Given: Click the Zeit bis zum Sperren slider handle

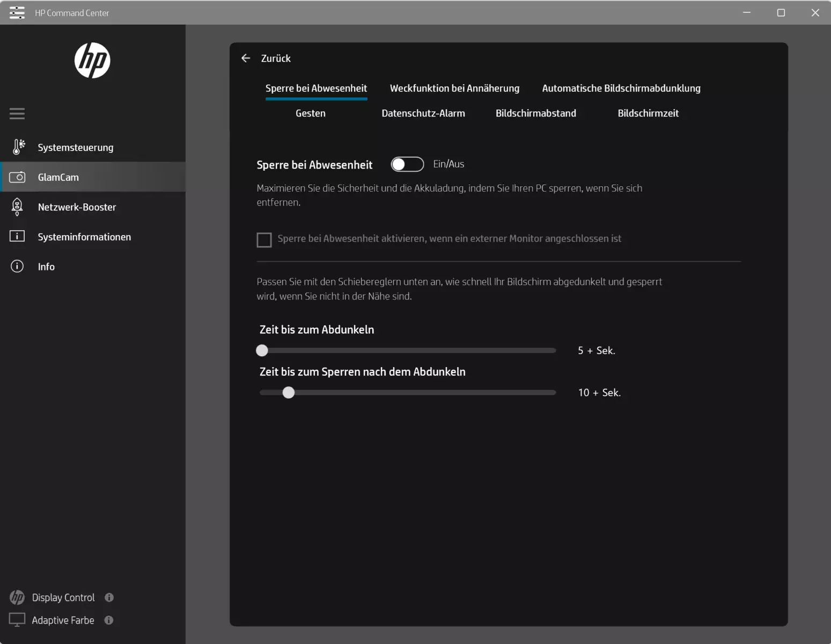Looking at the screenshot, I should [289, 392].
